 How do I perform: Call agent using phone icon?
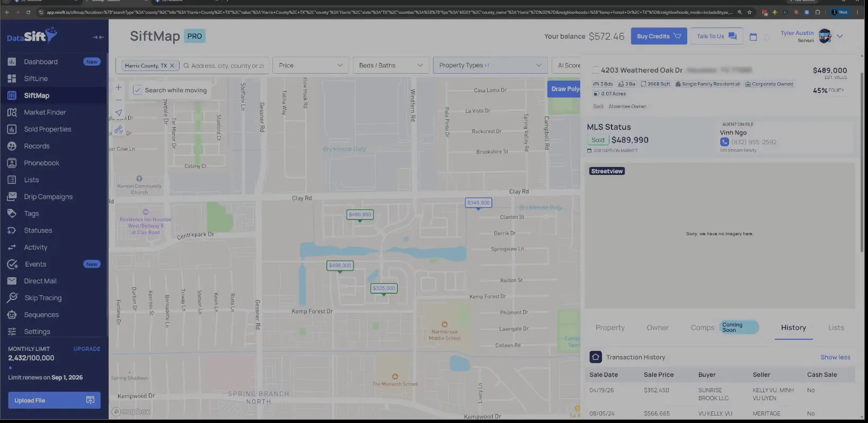point(724,142)
